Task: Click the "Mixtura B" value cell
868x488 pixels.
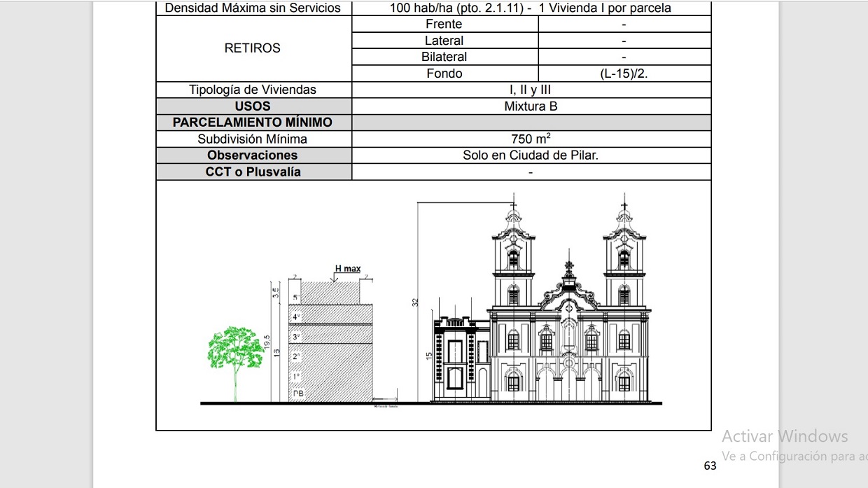Action: pyautogui.click(x=531, y=106)
